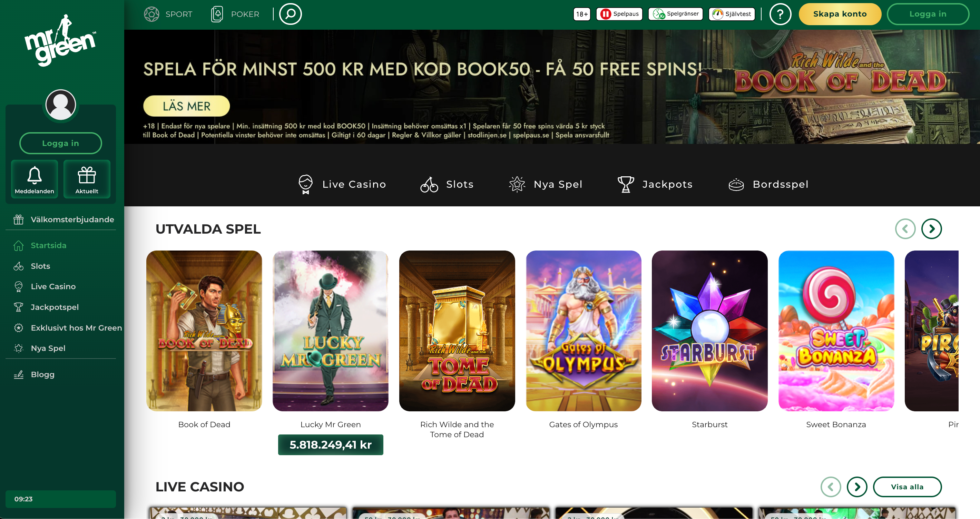Show next Utvalda Spel games arrow
Image resolution: width=980 pixels, height=519 pixels.
click(931, 229)
